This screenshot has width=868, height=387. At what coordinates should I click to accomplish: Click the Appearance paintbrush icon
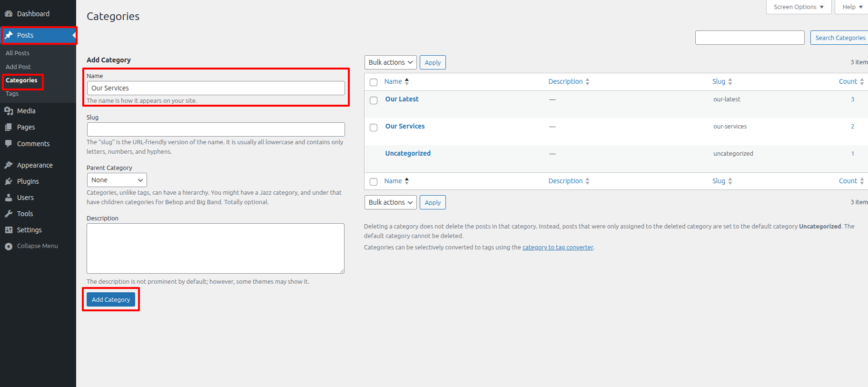9,165
